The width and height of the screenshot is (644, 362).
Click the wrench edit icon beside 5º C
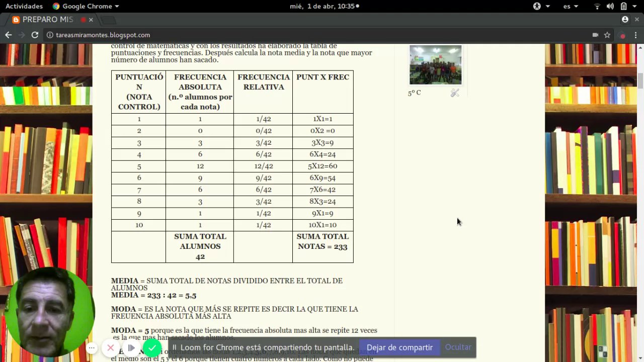[455, 93]
